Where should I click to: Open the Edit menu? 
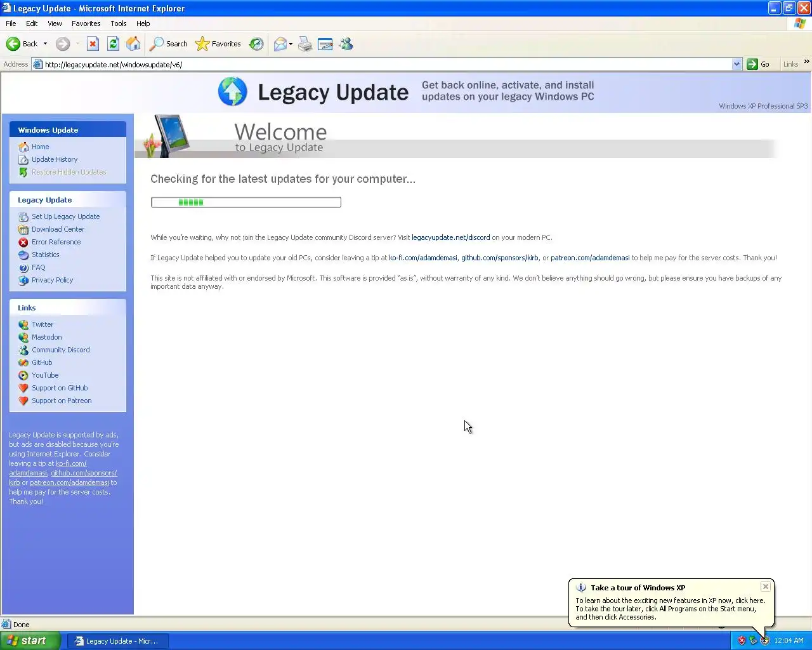[x=32, y=23]
